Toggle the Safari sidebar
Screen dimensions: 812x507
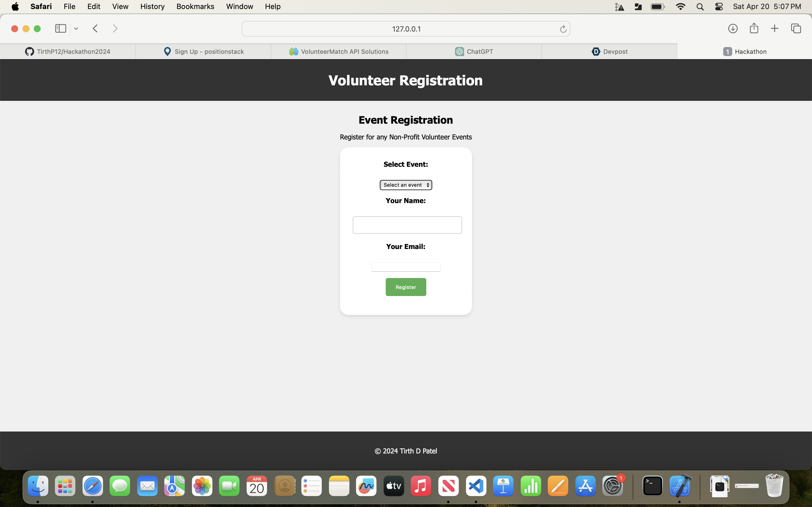tap(60, 28)
